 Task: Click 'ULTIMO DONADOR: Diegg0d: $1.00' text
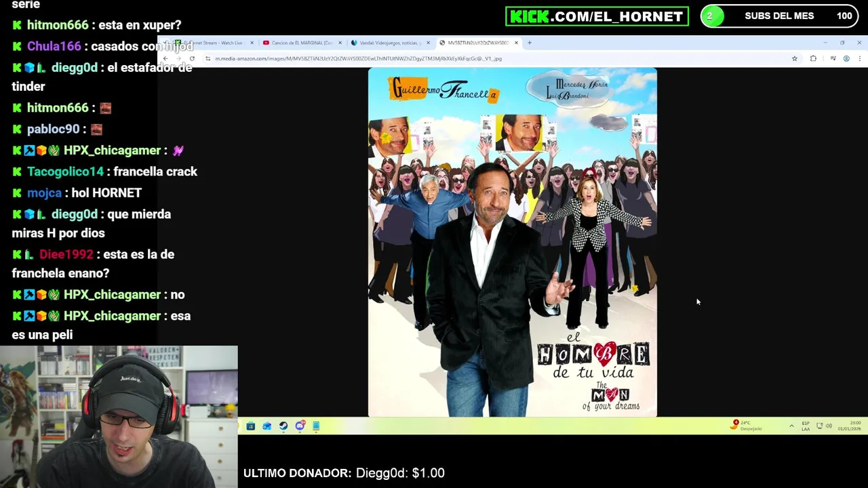coord(344,473)
